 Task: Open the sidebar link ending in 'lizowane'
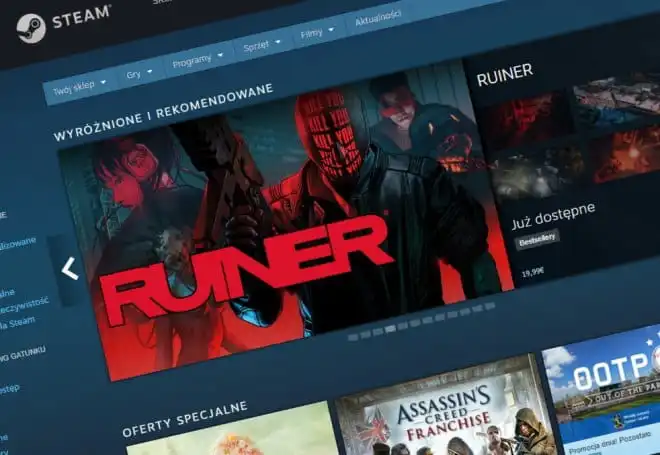[18, 243]
